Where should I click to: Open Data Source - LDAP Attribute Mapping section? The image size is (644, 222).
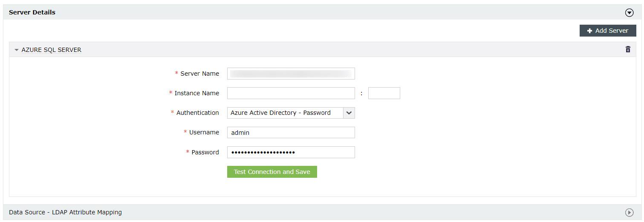65,212
